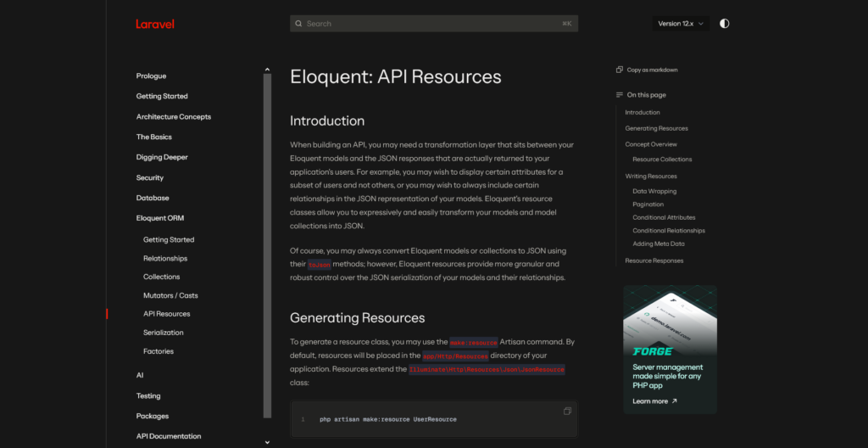This screenshot has height=448, width=868.
Task: Click the search input field
Action: [434, 24]
